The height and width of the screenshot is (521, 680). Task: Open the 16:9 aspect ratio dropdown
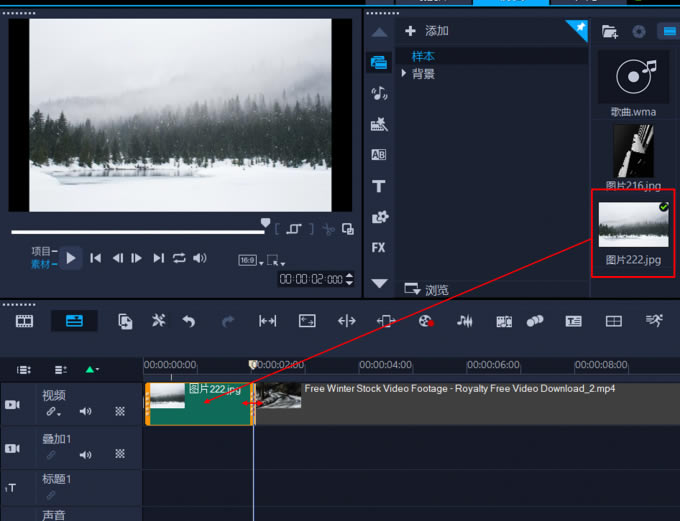coord(250,260)
